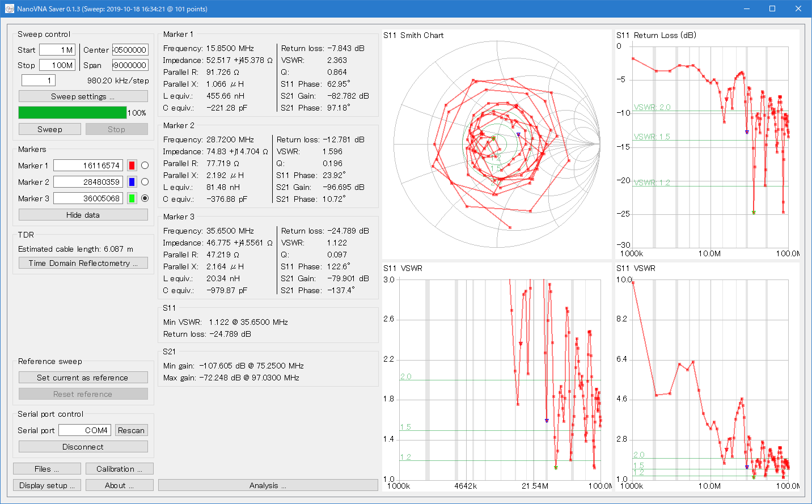The image size is (812, 504).
Task: Click Marker 3 C equiv -979.87 pF value
Action: [x=227, y=290]
